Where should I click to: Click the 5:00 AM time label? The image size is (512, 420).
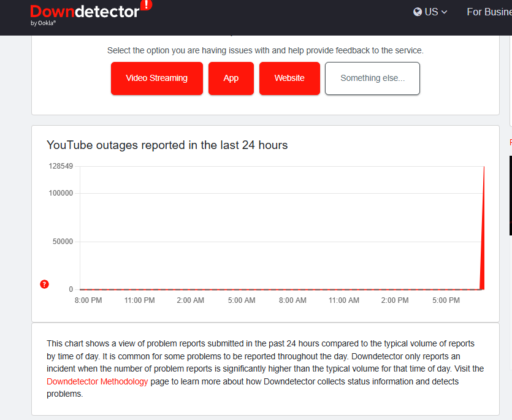242,300
